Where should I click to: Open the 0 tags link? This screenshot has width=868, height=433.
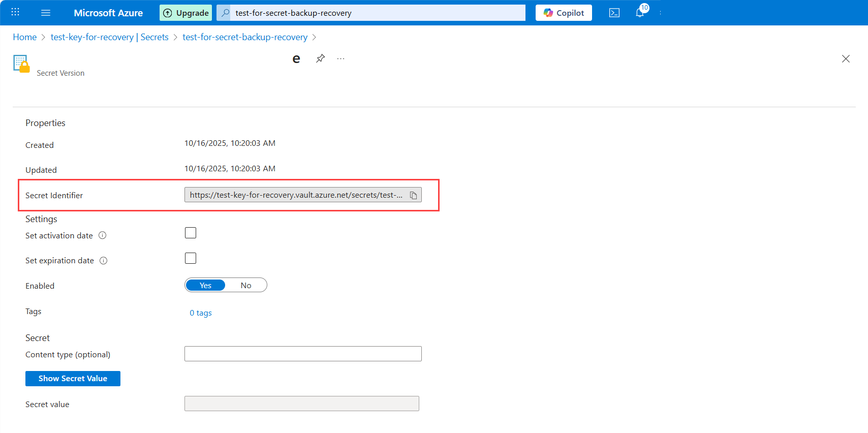(201, 313)
